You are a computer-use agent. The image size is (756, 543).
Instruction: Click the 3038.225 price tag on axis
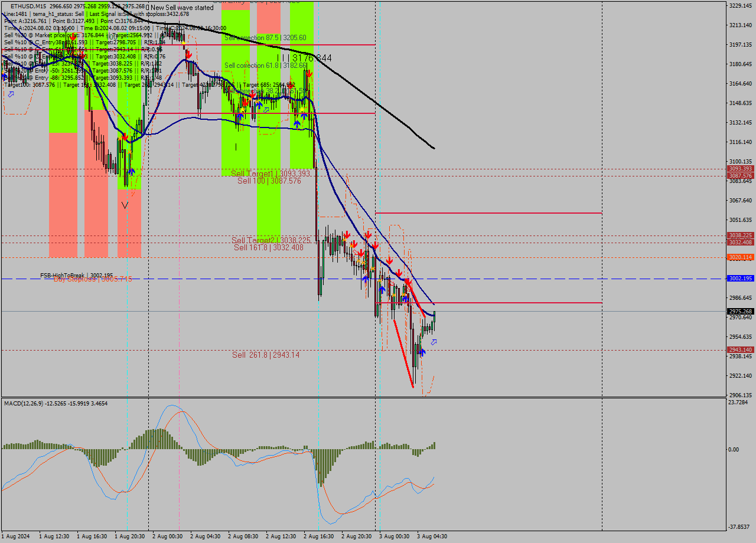point(740,235)
